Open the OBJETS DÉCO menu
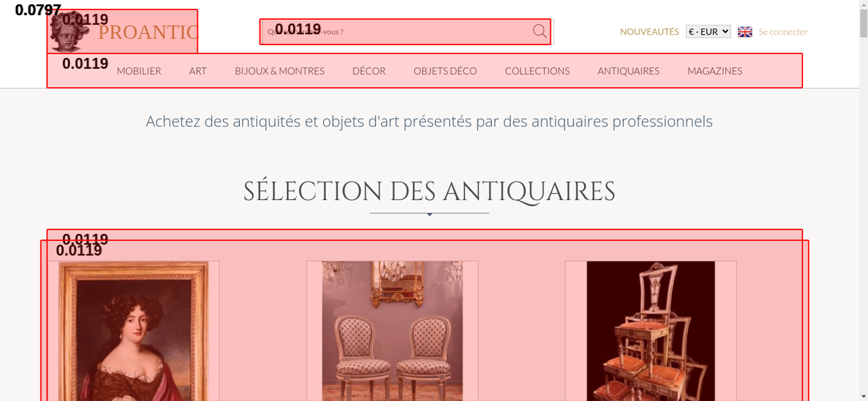This screenshot has height=401, width=868. [x=445, y=71]
